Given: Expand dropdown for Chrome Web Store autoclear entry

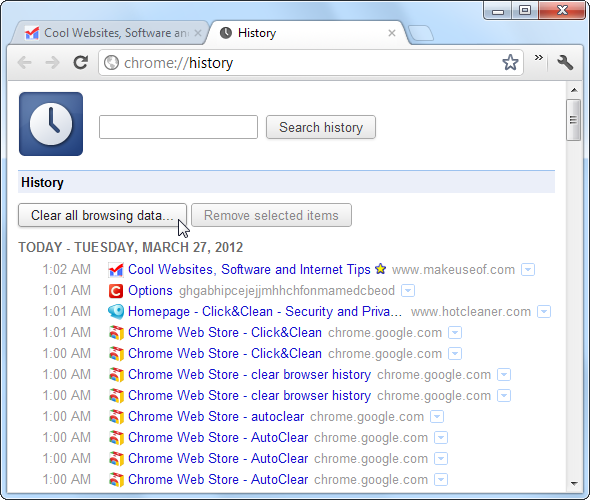Looking at the screenshot, I should pyautogui.click(x=437, y=417).
